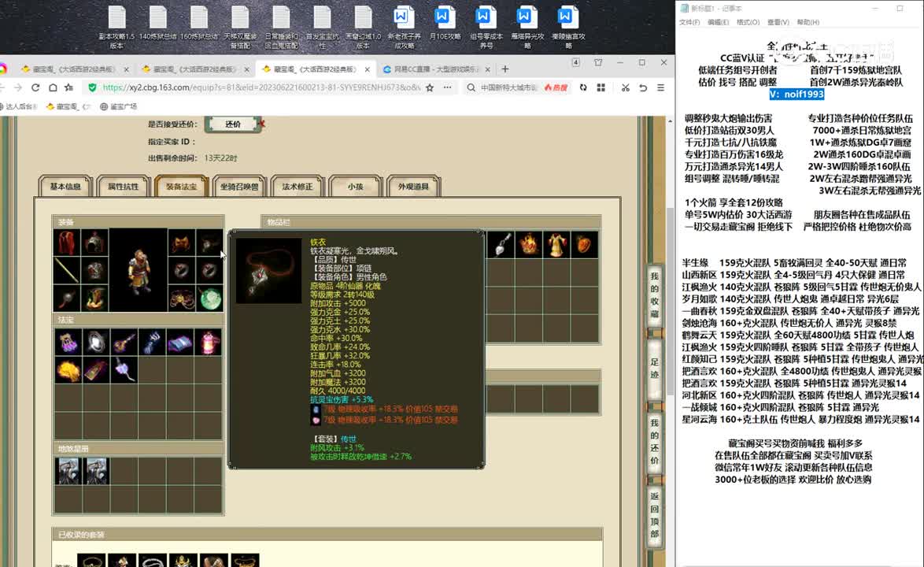Click the undo closed tab icon
This screenshot has width=924, height=567.
(x=643, y=87)
